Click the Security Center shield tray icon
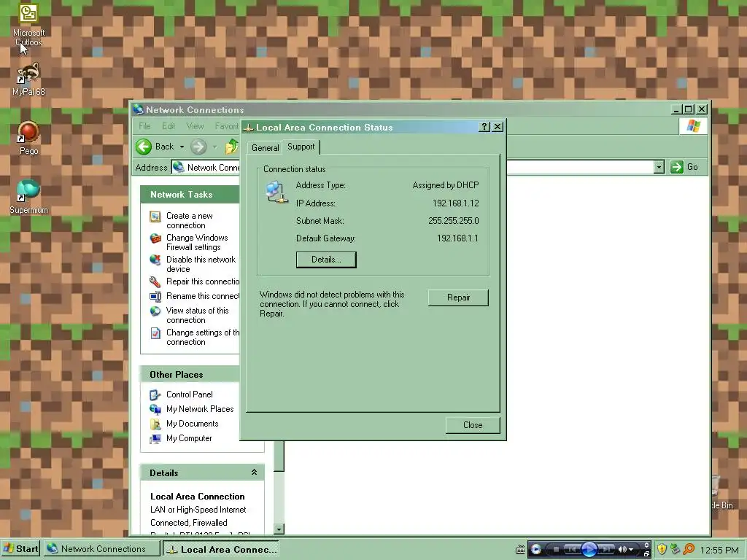This screenshot has height=560, width=747. (662, 549)
